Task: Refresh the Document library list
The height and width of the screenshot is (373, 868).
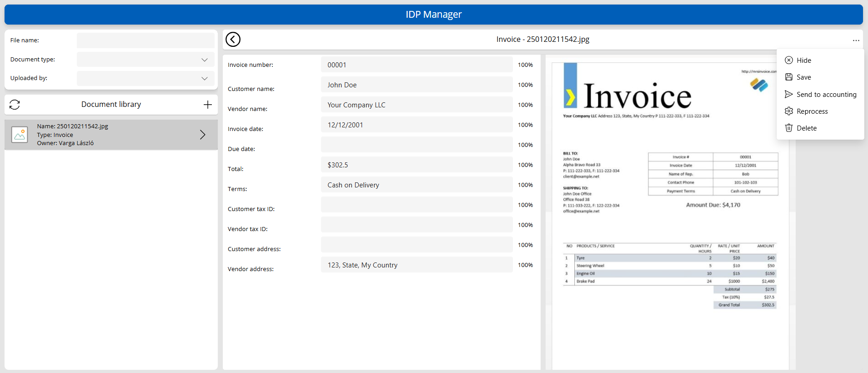Action: pyautogui.click(x=15, y=105)
